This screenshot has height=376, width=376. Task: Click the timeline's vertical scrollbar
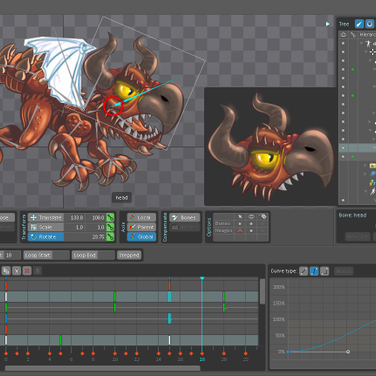click(262, 291)
